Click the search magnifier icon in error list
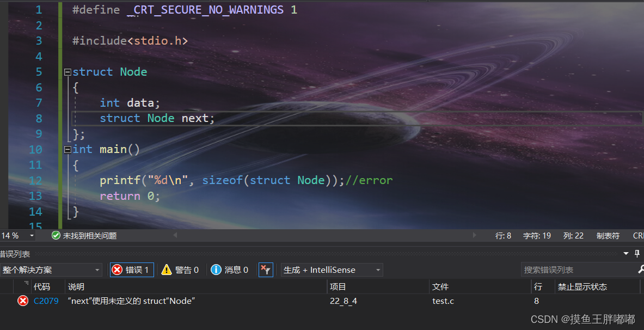 641,270
